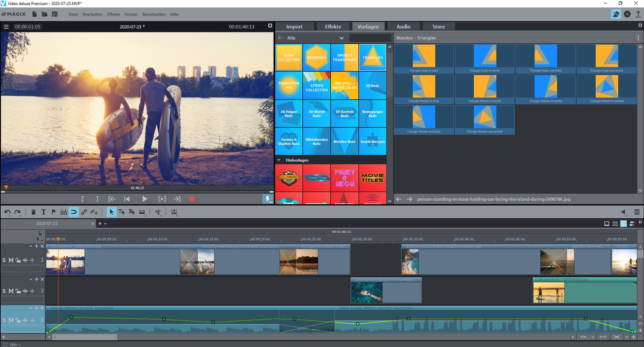Set the range in-point with the [ button
This screenshot has height=347, width=644.
83,199
